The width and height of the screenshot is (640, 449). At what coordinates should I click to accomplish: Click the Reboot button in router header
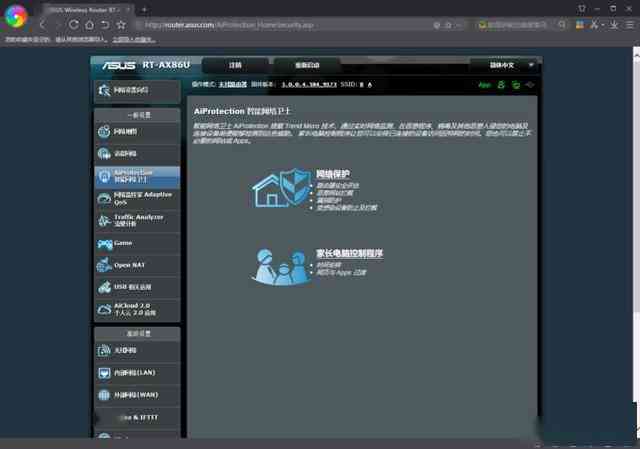(307, 65)
